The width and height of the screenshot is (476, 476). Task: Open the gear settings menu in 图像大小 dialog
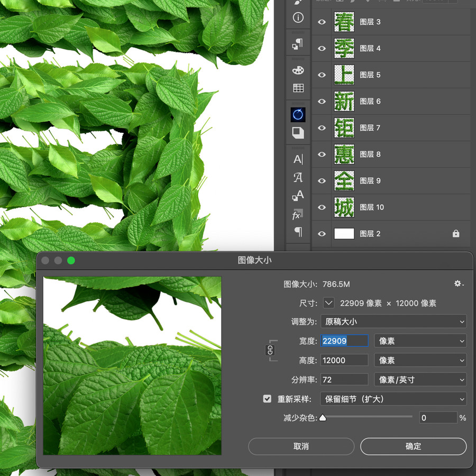[x=459, y=283]
